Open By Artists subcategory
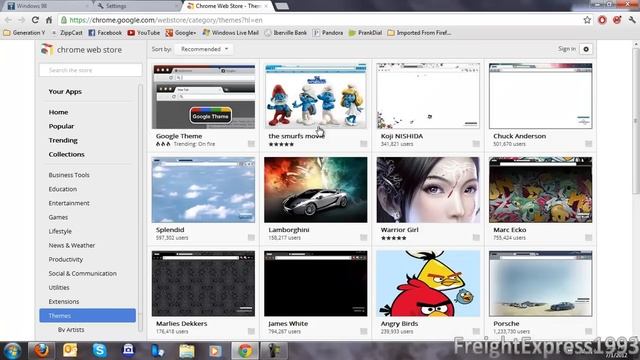The height and width of the screenshot is (360, 640). (71, 329)
